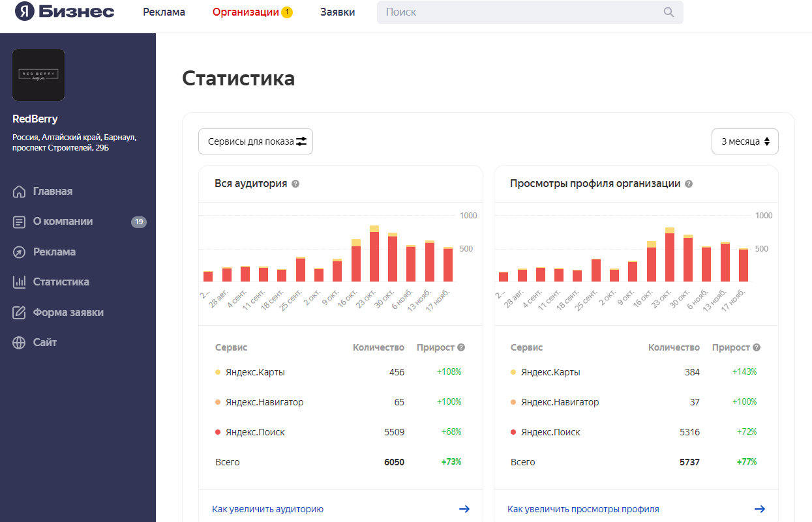Screen dimensions: 812x522
Task: Open the Как увеличить аудиторию link
Action: point(268,509)
